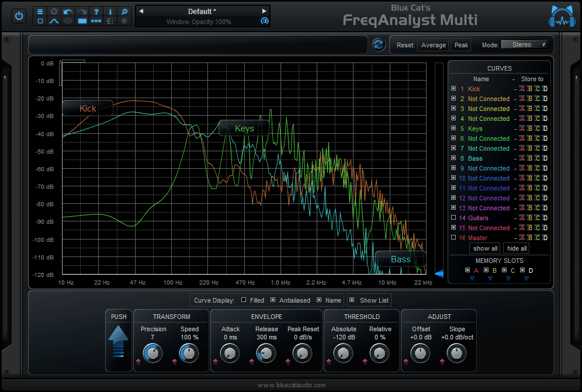Image resolution: width=582 pixels, height=392 pixels.
Task: Click the power/bypass button
Action: (19, 16)
